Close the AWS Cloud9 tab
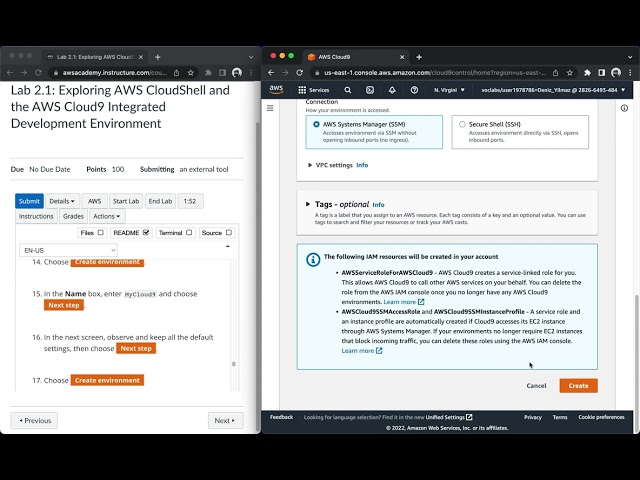The width and height of the screenshot is (640, 480). (402, 57)
